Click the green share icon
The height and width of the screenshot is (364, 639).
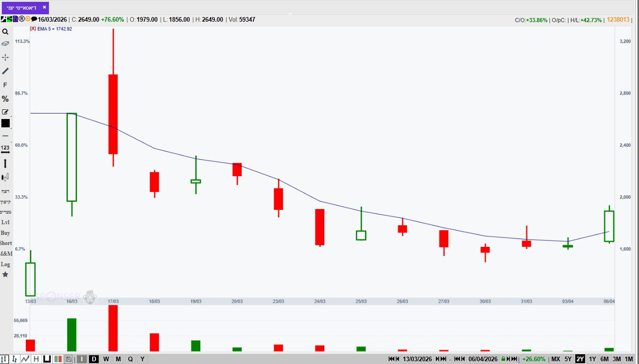pyautogui.click(x=9, y=19)
